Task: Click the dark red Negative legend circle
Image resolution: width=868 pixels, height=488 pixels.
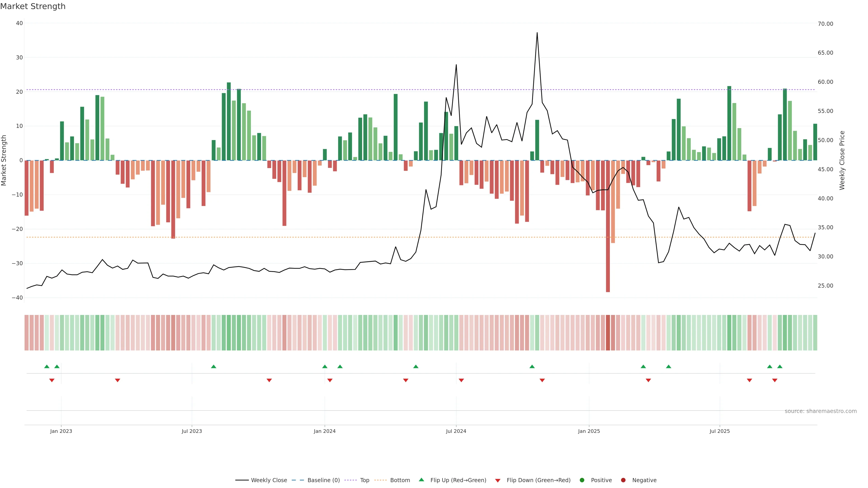Action: 623,480
